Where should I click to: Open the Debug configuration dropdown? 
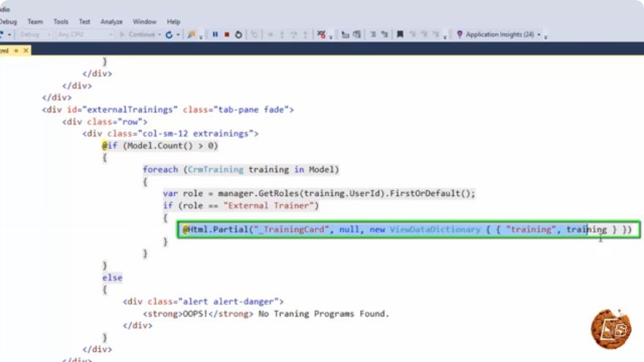[x=35, y=34]
